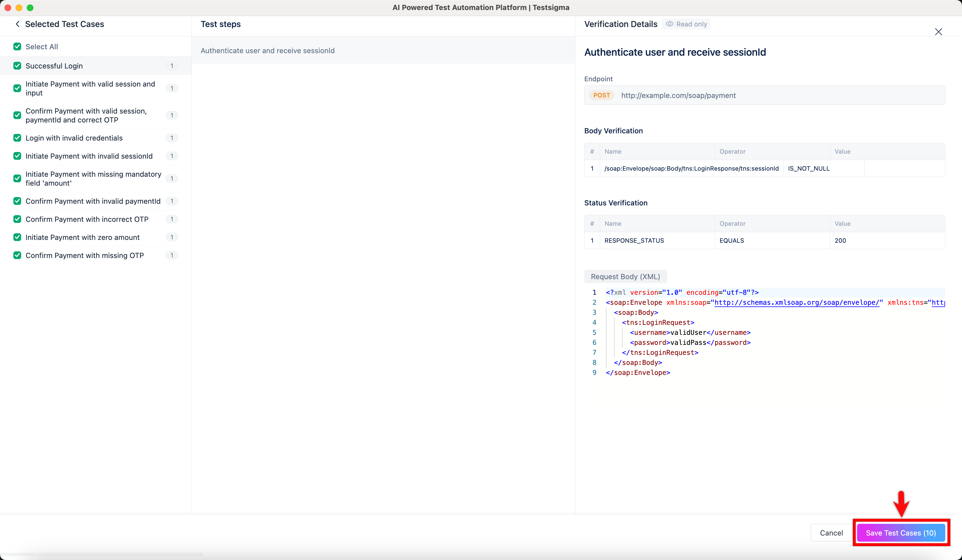The image size is (962, 560).
Task: Toggle the Select All checkbox
Action: (17, 46)
